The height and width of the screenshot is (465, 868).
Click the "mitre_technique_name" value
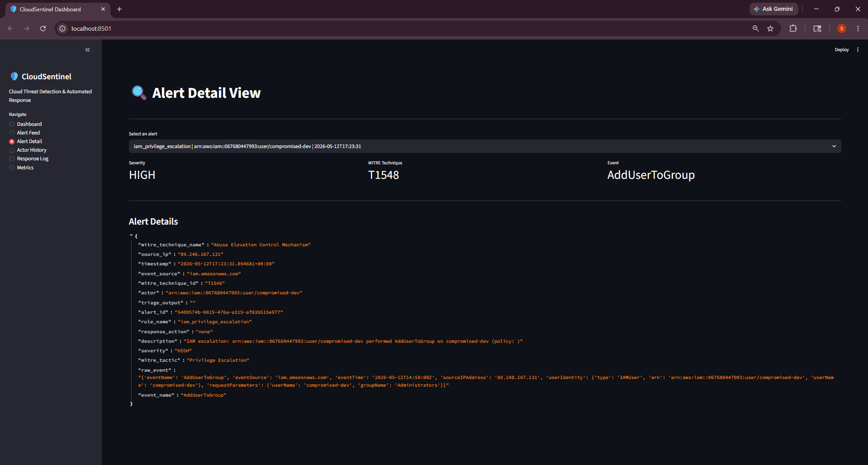click(x=261, y=245)
